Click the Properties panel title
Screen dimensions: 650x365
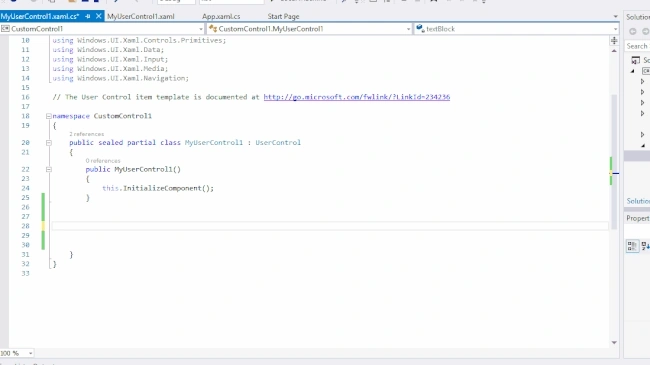tap(638, 218)
